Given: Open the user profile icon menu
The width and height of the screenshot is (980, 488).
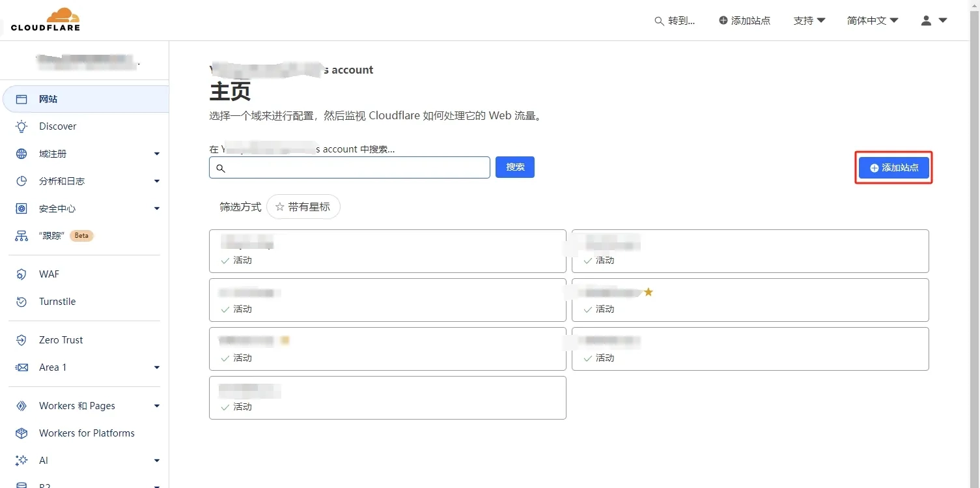Looking at the screenshot, I should (x=934, y=20).
